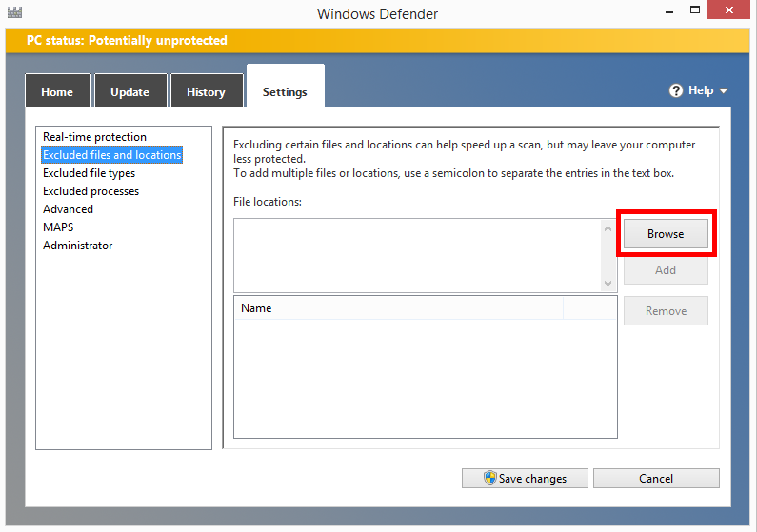Click the text box scroll down arrow
Screen dimensions: 757x532
tap(608, 283)
